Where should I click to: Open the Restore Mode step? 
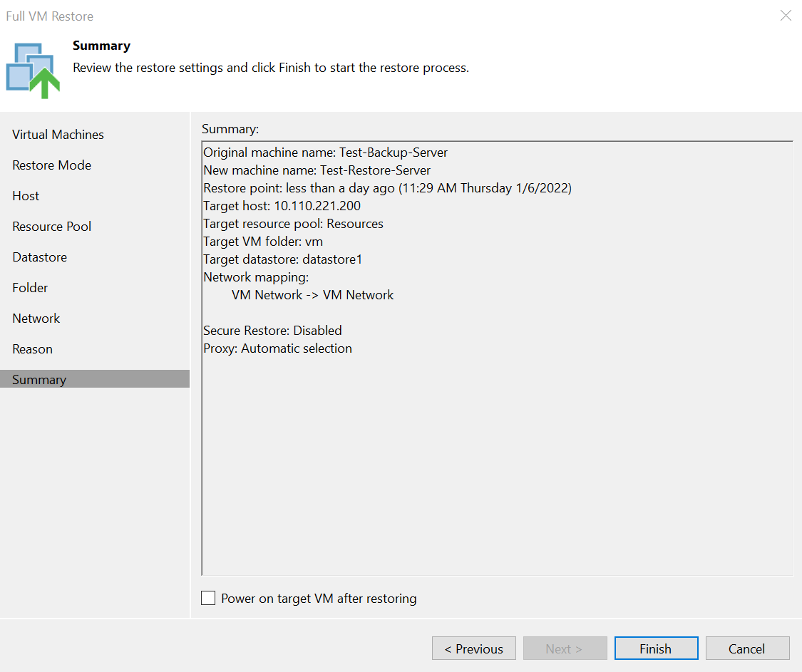click(x=51, y=165)
